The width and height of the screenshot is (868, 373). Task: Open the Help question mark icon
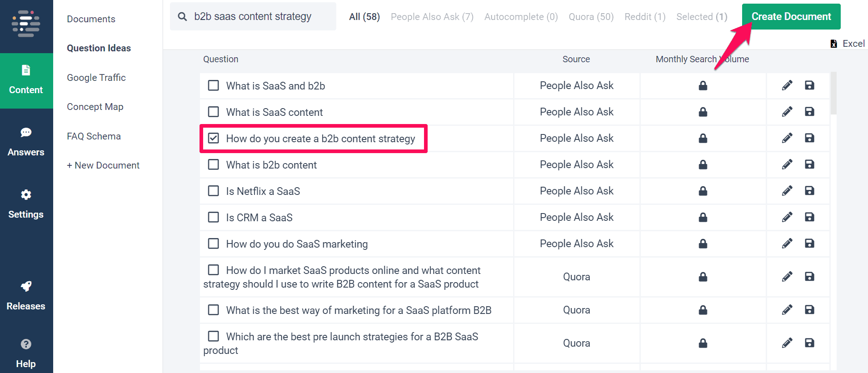click(26, 344)
